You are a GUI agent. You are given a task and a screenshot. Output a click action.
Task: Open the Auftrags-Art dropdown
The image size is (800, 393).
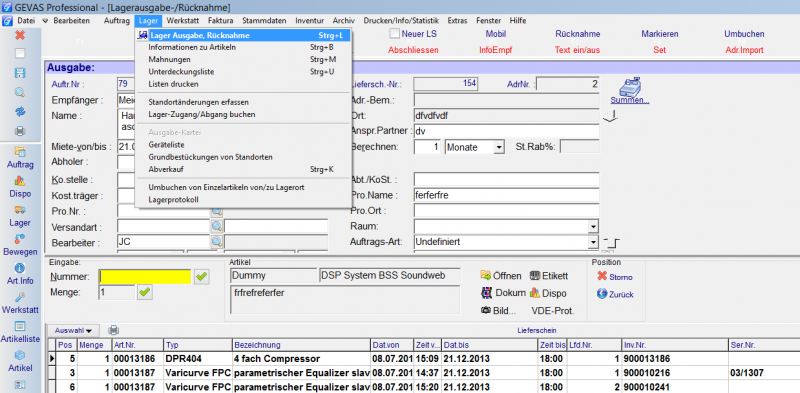coord(593,242)
